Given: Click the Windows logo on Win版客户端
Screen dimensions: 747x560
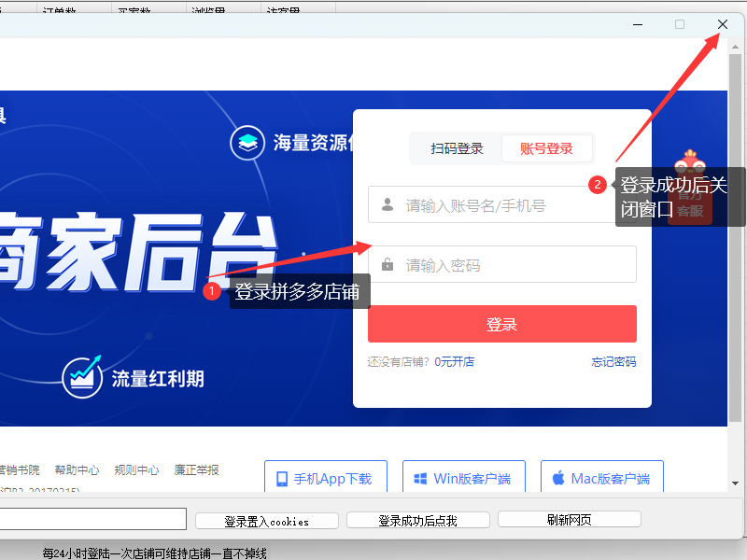Looking at the screenshot, I should pyautogui.click(x=420, y=479).
